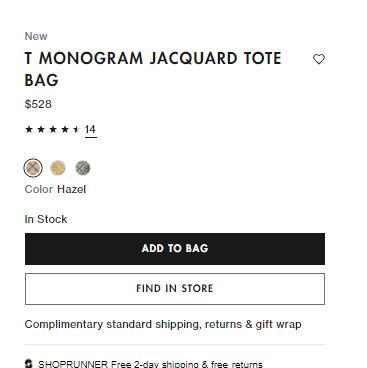The image size is (367, 368).
Task: Select the Hazel color swatch
Action: coord(33,168)
